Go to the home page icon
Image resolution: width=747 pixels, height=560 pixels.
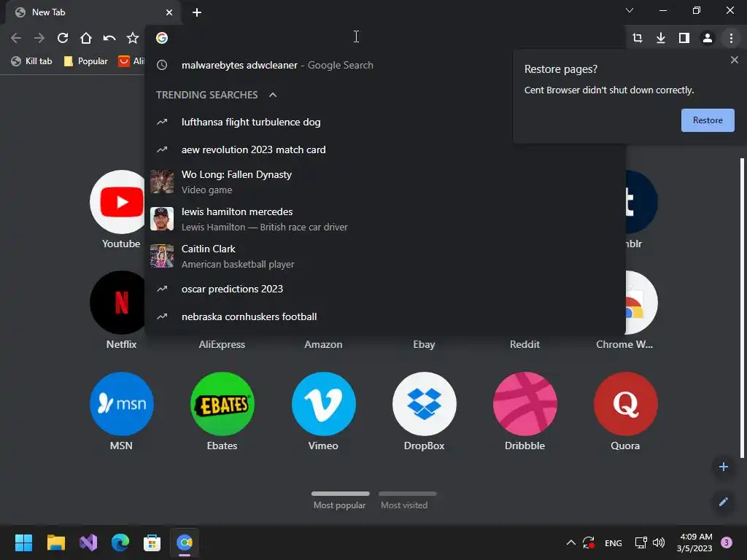click(x=86, y=38)
